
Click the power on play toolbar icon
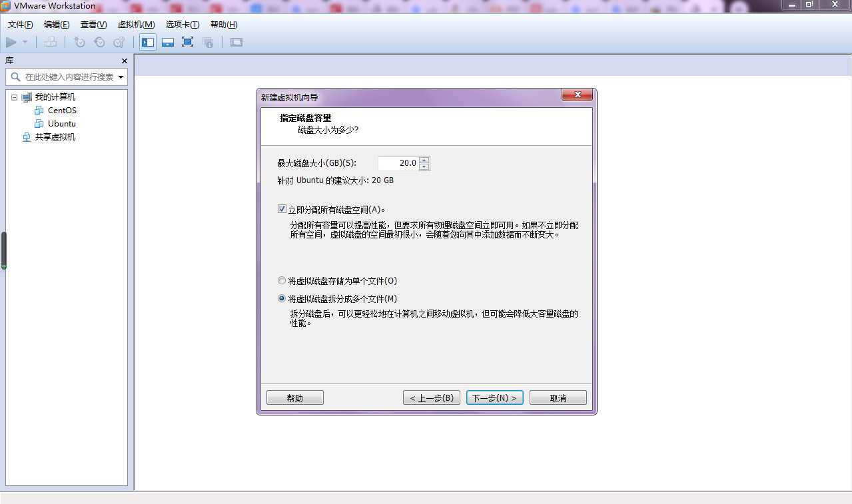pyautogui.click(x=11, y=42)
